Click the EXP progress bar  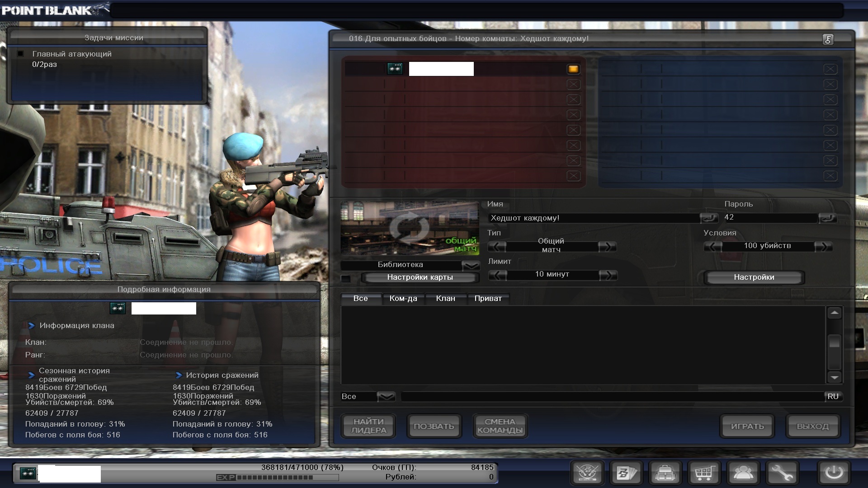point(278,478)
